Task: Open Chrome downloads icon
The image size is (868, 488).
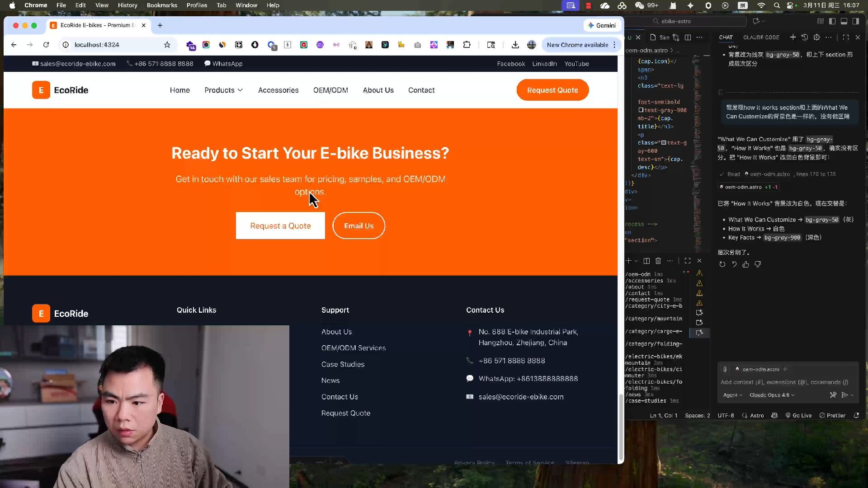Action: [515, 45]
